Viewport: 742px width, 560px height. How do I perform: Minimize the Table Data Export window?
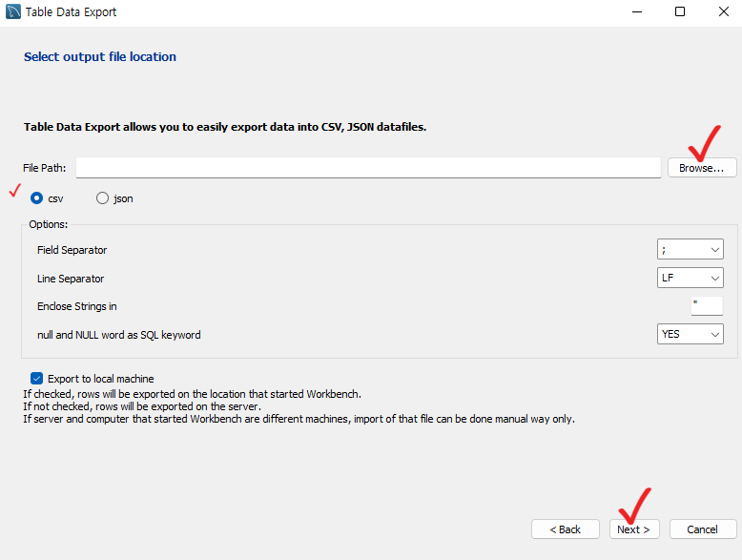(637, 11)
